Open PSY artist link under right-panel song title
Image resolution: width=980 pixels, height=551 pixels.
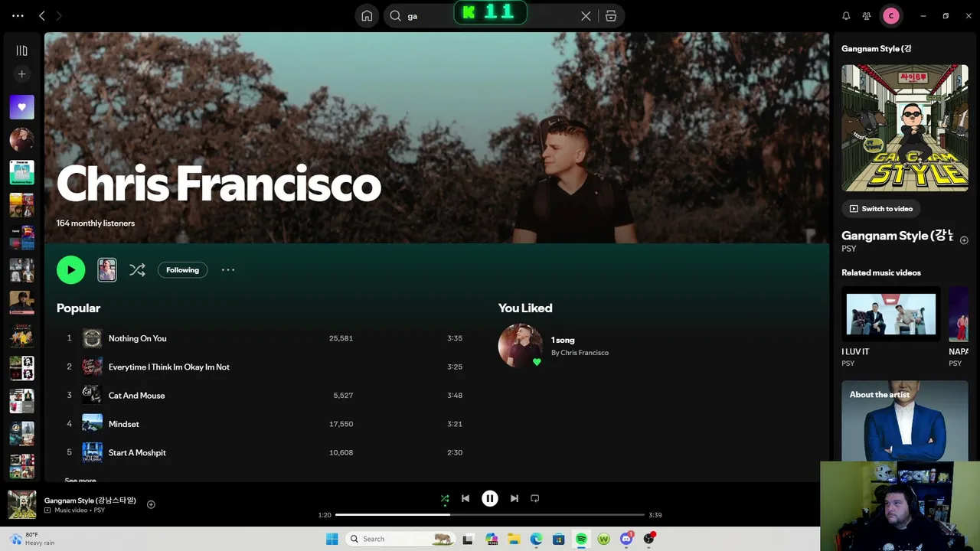(x=848, y=249)
